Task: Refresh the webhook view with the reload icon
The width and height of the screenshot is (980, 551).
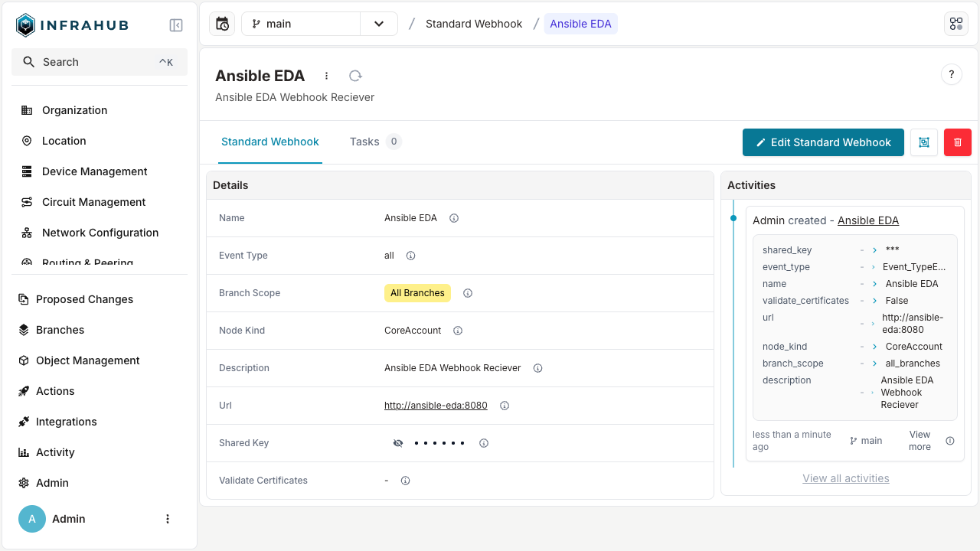Action: tap(354, 76)
